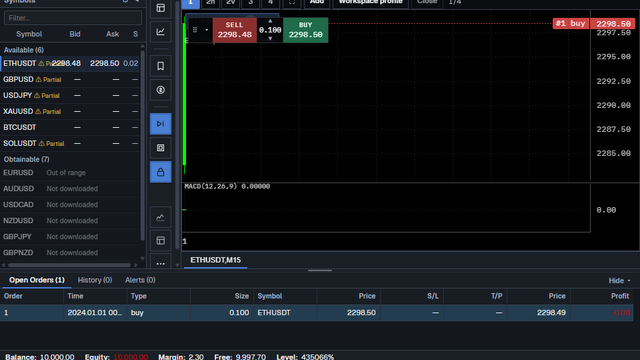640x360 pixels.
Task: Toggle the lock button in the sidebar
Action: tap(160, 172)
